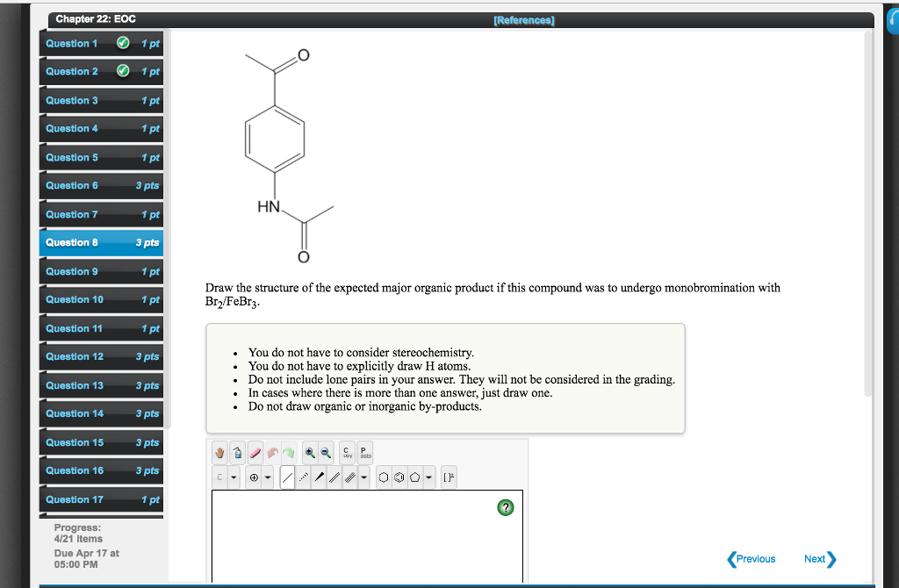This screenshot has height=588, width=899.
Task: Insert a benzene ring template
Action: 399,478
